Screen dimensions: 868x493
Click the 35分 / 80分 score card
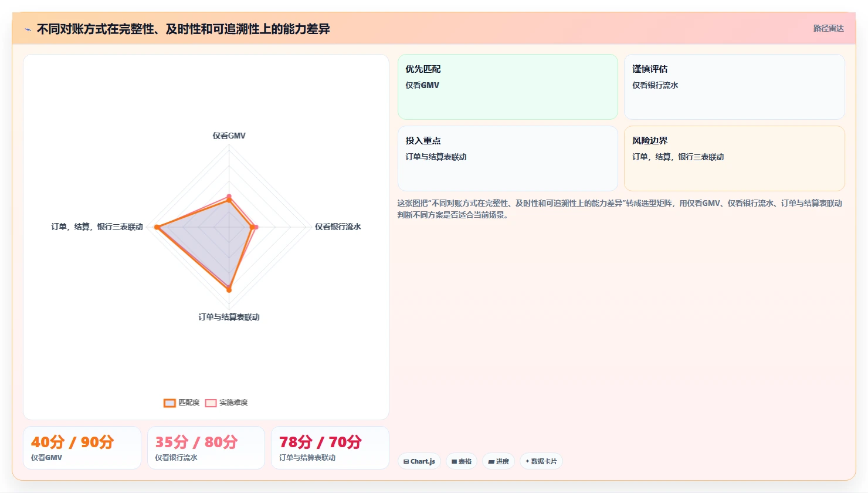point(206,448)
